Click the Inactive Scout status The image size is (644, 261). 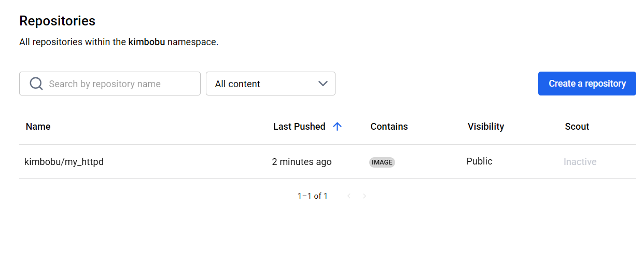[x=580, y=162]
